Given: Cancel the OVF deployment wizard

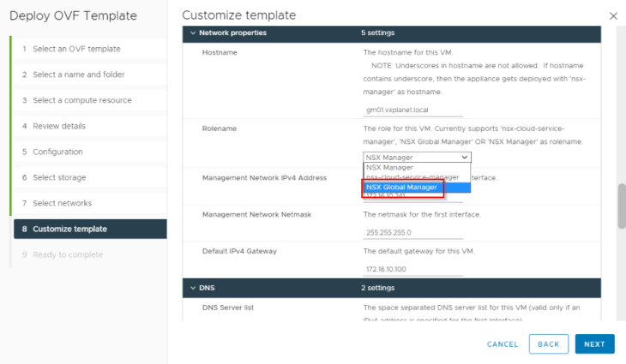Looking at the screenshot, I should 503,344.
